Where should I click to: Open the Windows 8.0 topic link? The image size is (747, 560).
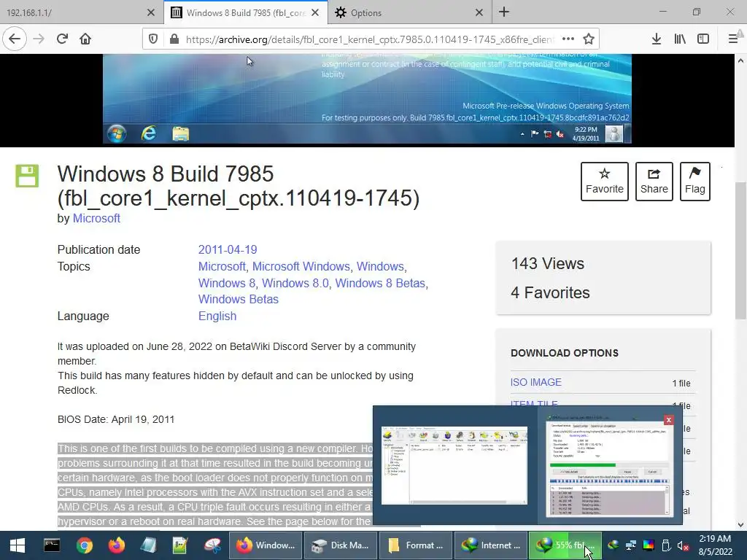(295, 283)
